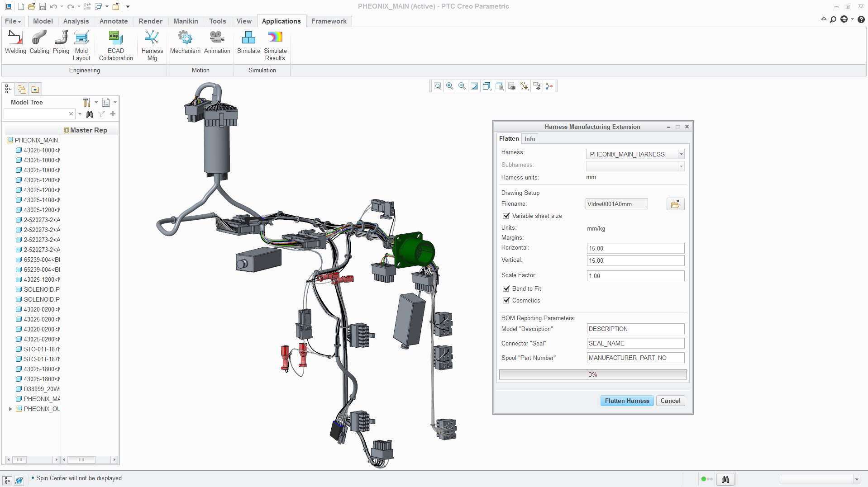This screenshot has height=487, width=868.
Task: Launch Simulate application
Action: point(248,43)
